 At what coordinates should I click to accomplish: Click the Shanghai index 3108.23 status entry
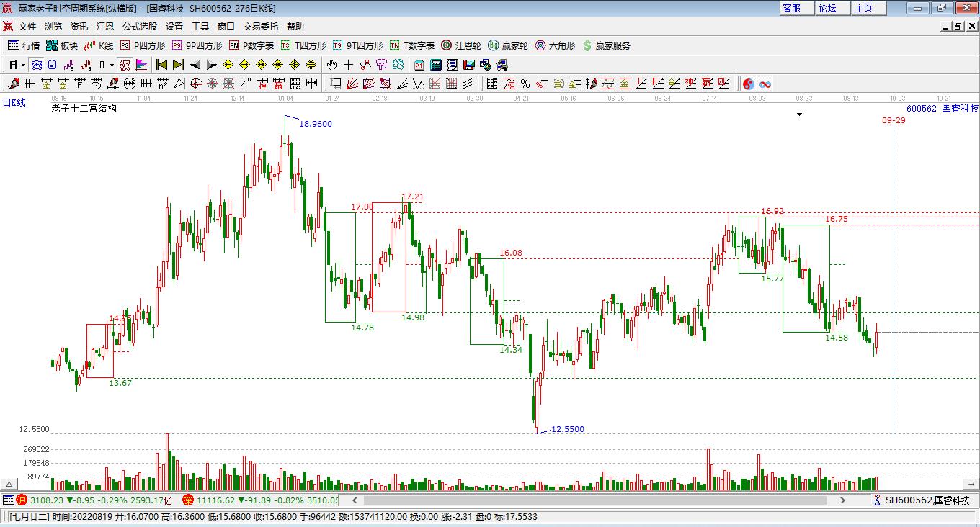point(94,500)
